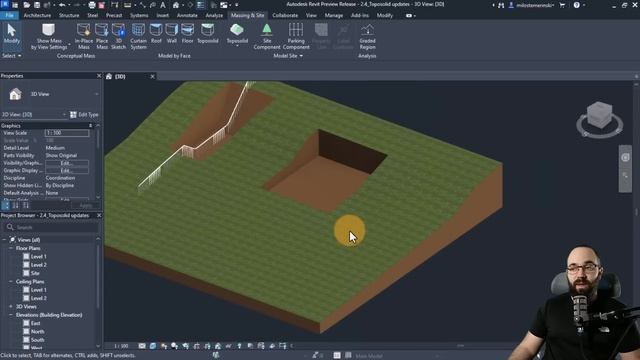Click the shopping cart icon in title bar
This screenshot has height=360, width=640.
click(x=562, y=5)
